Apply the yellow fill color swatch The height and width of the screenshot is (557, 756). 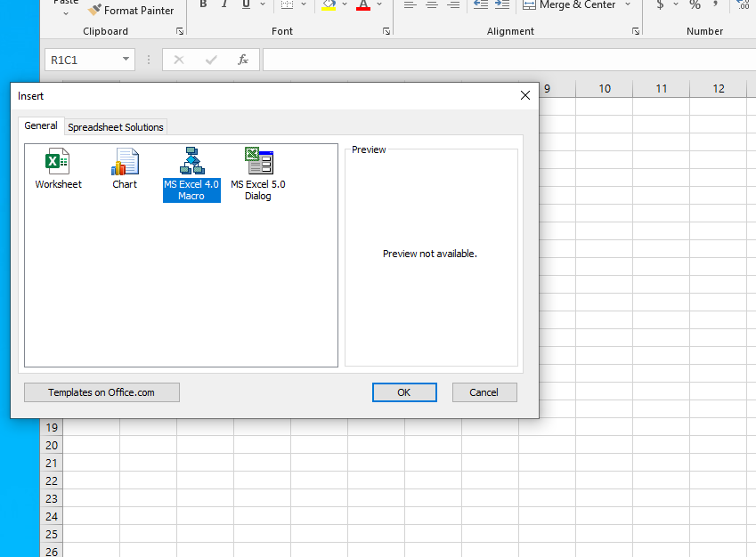coord(329,5)
